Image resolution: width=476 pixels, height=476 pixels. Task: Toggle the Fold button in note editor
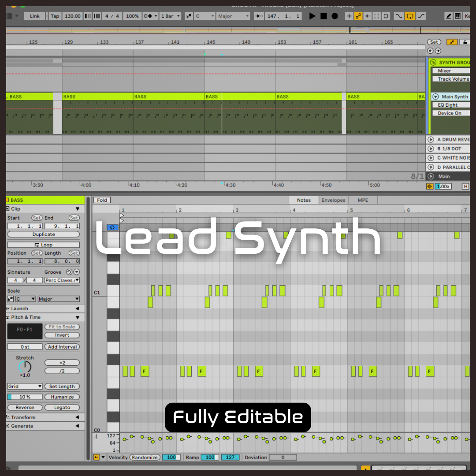click(x=102, y=200)
